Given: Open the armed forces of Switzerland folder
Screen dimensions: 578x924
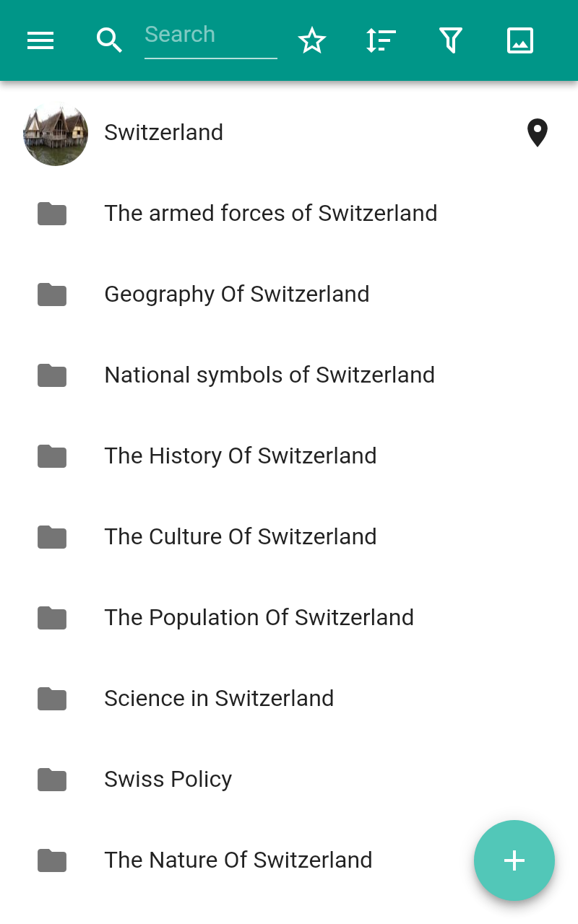Looking at the screenshot, I should [x=270, y=214].
